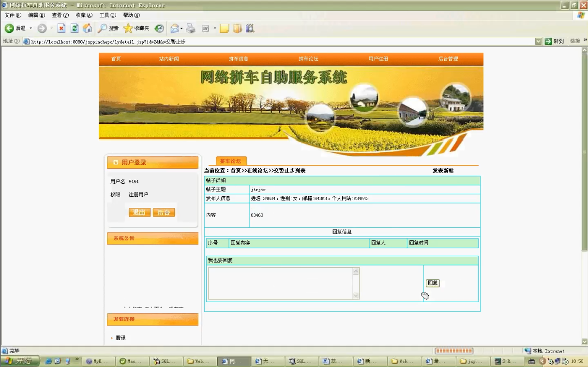Click the 发表新帖 link

(443, 171)
